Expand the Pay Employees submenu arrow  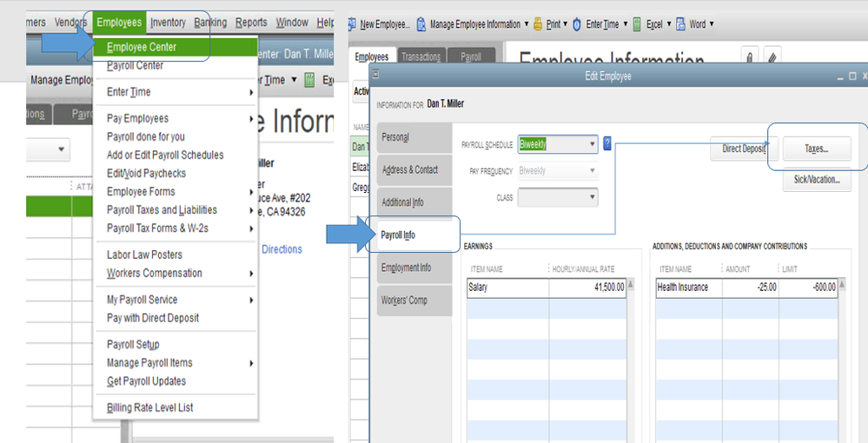point(251,118)
